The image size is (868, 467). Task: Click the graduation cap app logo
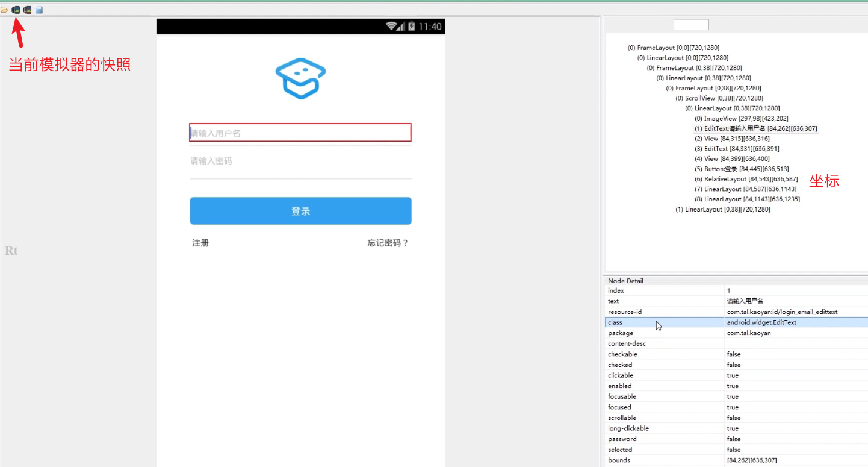(x=300, y=79)
